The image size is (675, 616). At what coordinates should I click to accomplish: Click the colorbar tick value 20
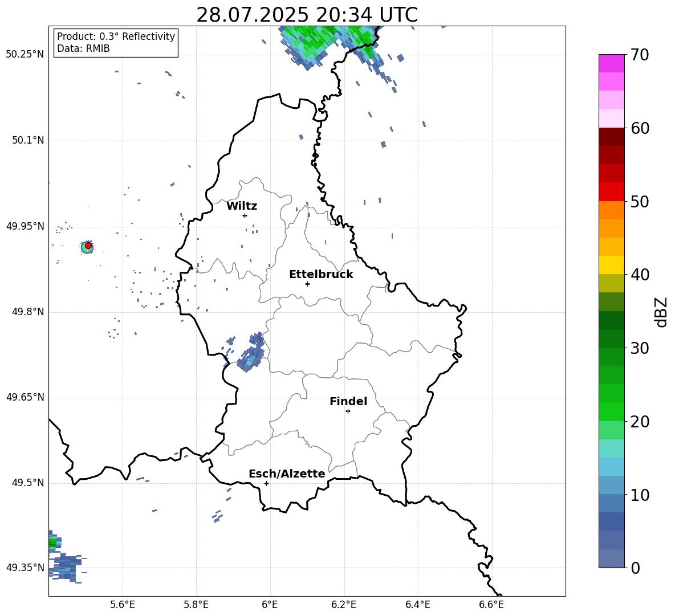coord(639,422)
